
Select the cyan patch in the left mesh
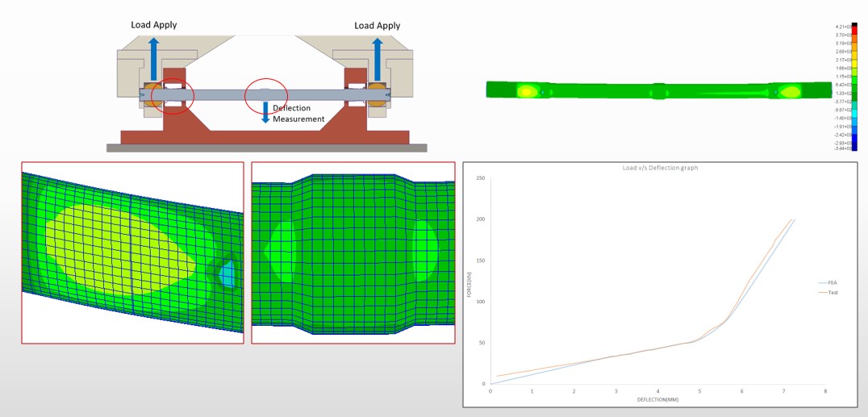click(229, 273)
